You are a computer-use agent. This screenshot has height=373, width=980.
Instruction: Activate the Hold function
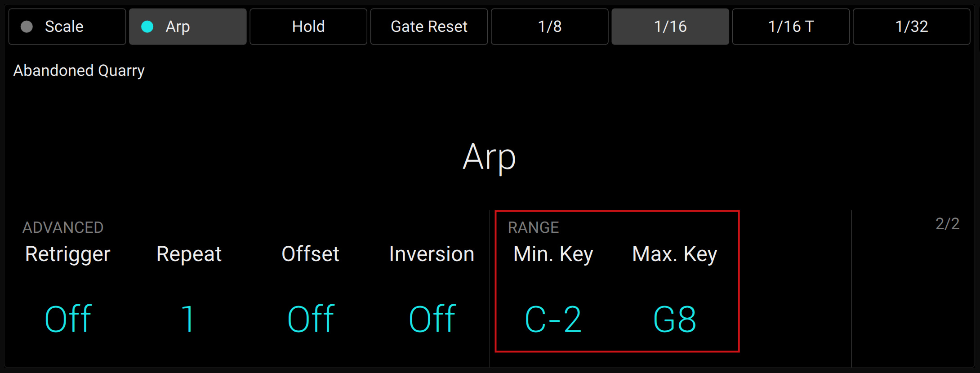pyautogui.click(x=308, y=27)
